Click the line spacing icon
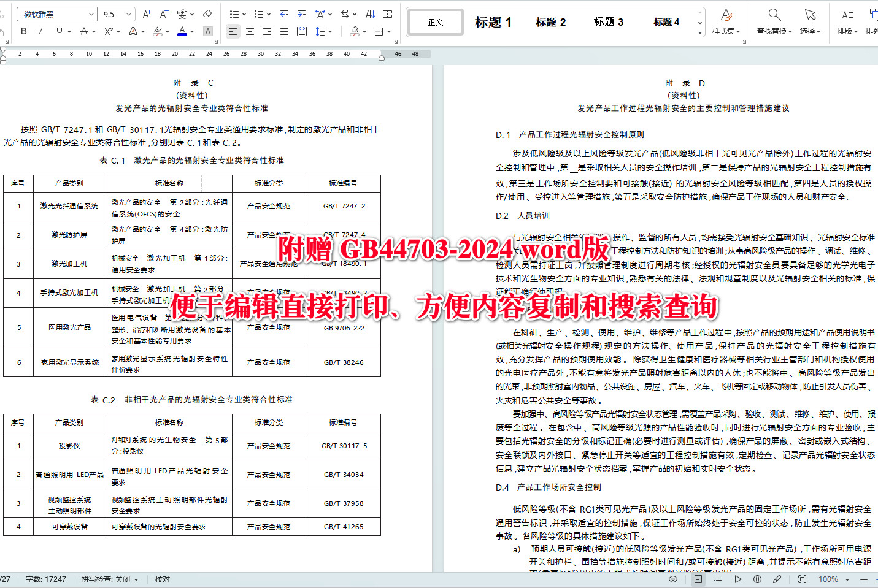Screen dimensions: 878x588 320,31
